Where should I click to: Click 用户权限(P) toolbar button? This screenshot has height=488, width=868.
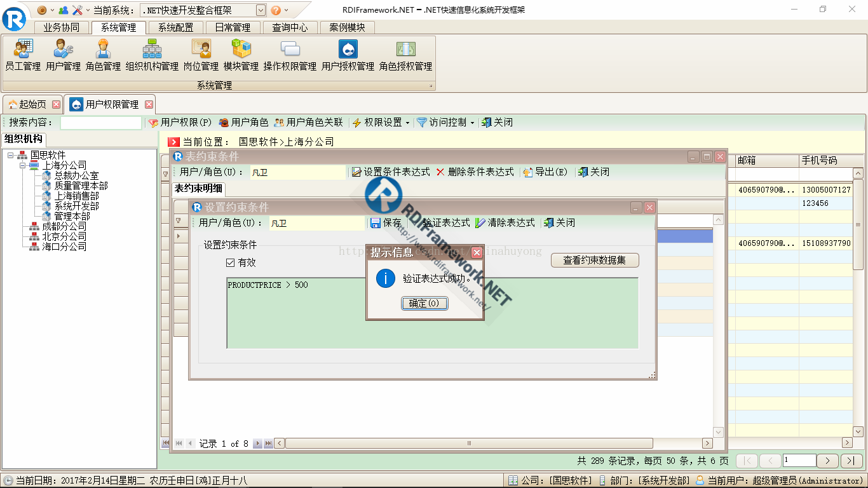180,123
